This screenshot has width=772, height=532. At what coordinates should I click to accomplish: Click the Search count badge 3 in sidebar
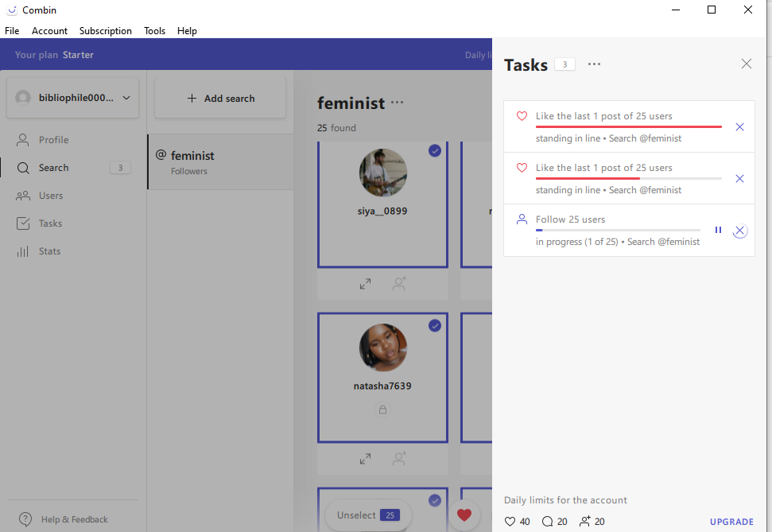coord(120,168)
